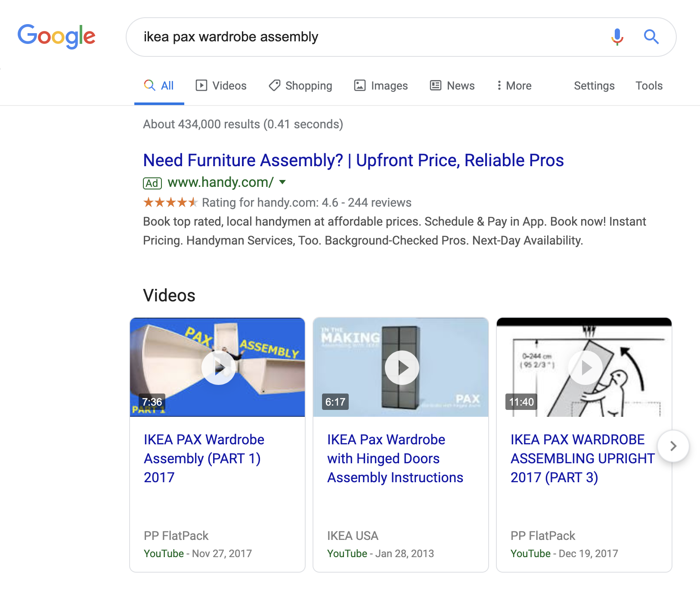
Task: Click the Google logo
Action: pyautogui.click(x=56, y=37)
